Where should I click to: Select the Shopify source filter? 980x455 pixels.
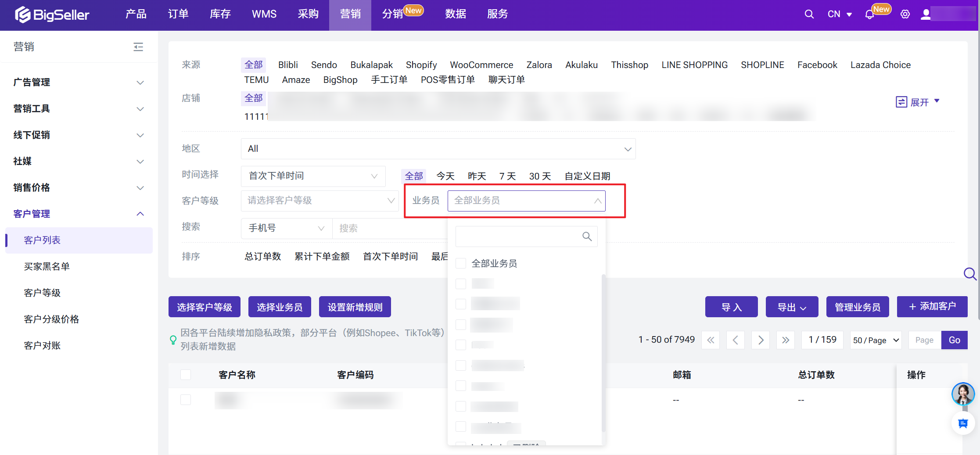point(421,65)
